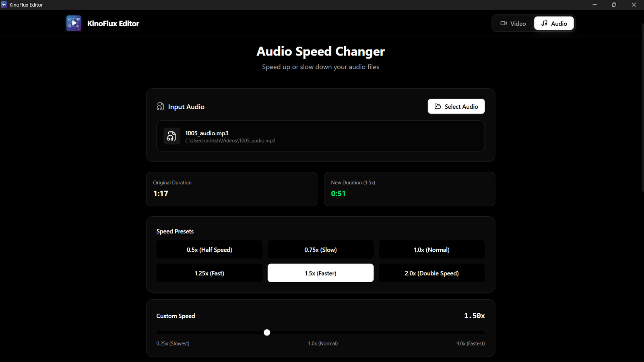
Task: Switch to the Video tab
Action: (x=513, y=23)
